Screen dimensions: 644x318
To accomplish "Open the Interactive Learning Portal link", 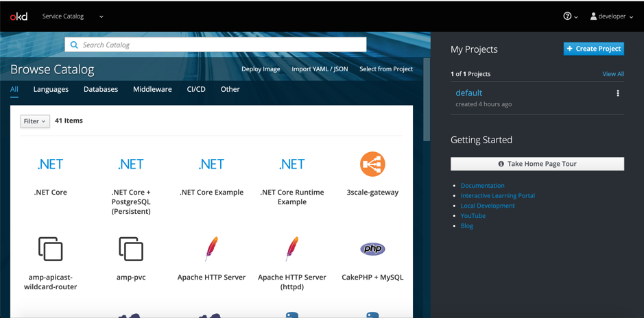I will [498, 196].
